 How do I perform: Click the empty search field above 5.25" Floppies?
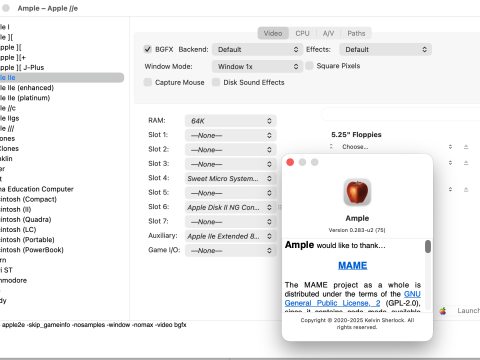pyautogui.click(x=401, y=114)
